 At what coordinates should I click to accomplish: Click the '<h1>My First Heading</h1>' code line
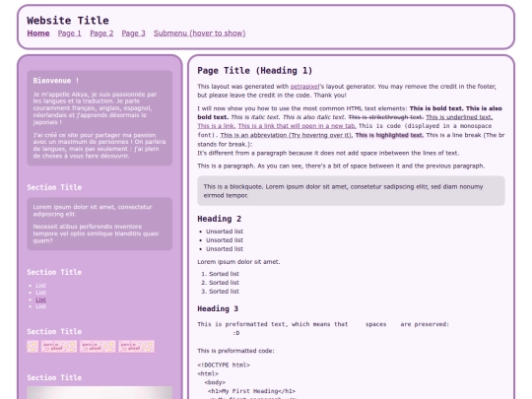point(252,391)
